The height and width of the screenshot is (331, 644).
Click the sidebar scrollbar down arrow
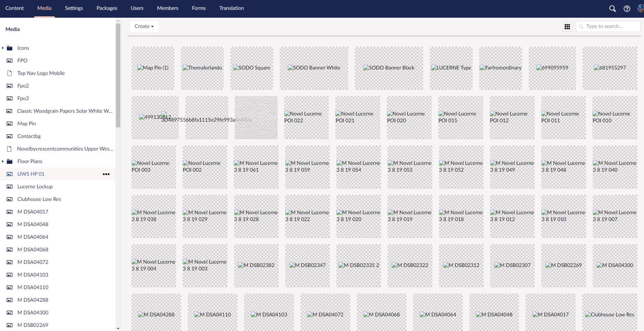click(118, 329)
